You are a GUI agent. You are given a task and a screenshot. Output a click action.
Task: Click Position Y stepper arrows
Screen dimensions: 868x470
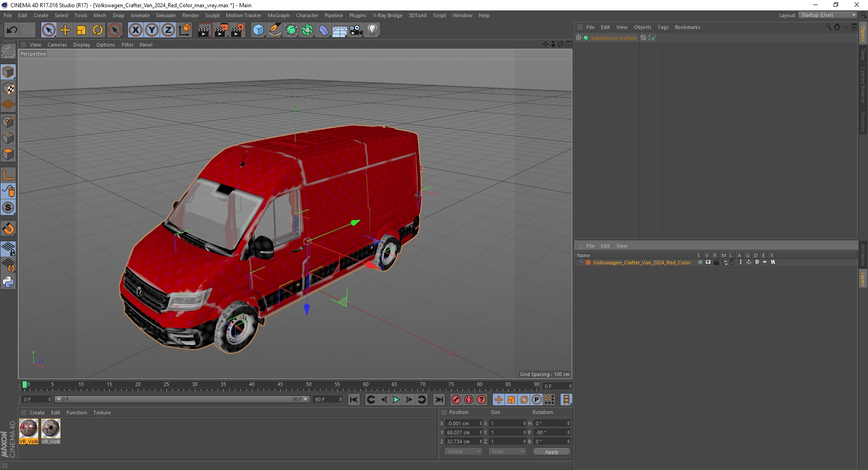tap(481, 432)
